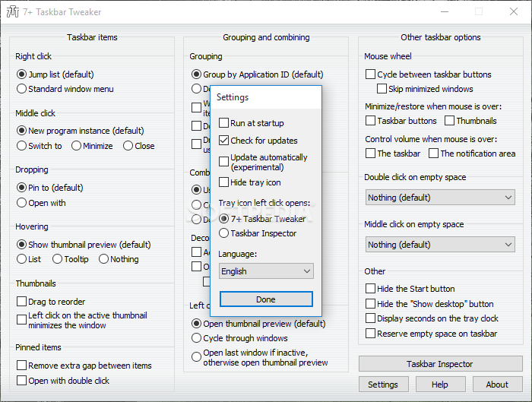
Task: Click the About button
Action: coord(497,385)
